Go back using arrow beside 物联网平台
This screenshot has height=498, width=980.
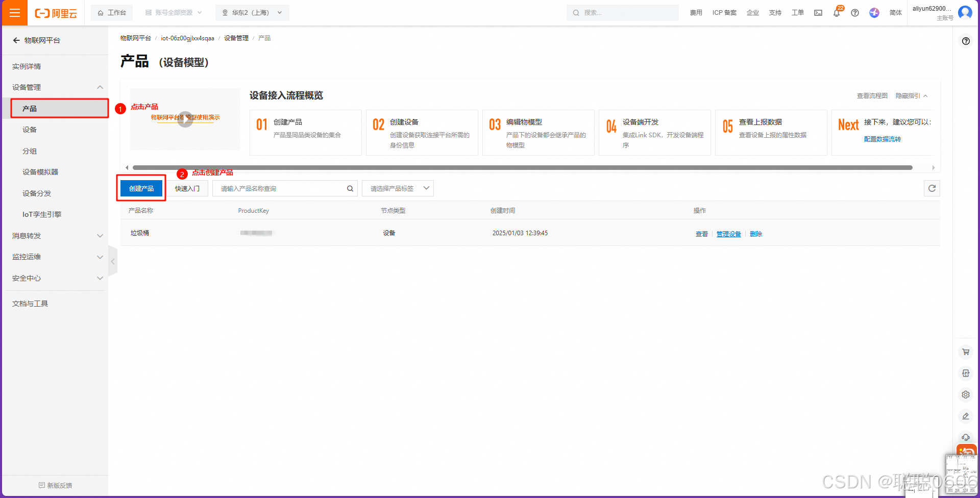click(x=16, y=40)
